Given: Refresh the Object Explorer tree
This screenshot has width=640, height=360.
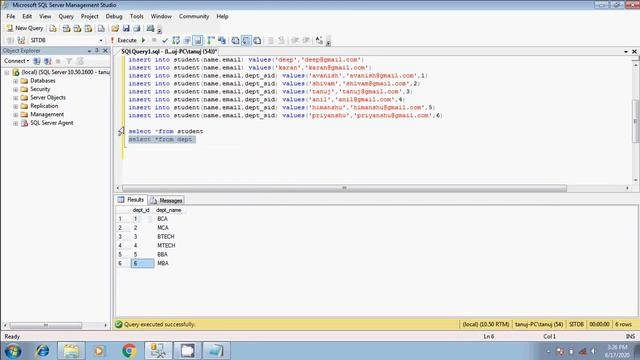Looking at the screenshot, I should 80,61.
